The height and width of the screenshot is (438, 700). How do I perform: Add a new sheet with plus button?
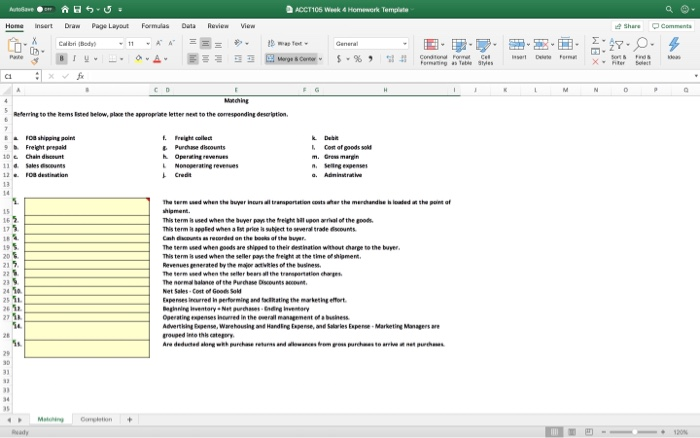[129, 419]
